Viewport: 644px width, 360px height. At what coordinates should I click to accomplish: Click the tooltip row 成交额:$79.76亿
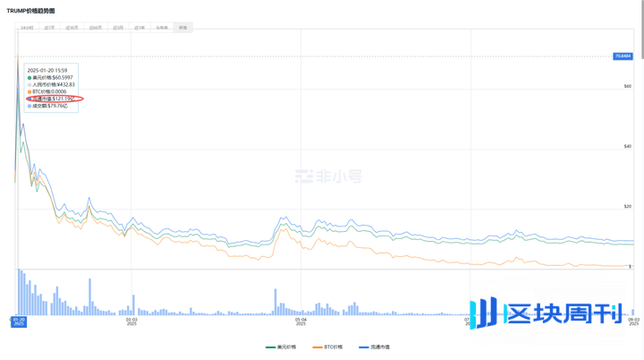pyautogui.click(x=47, y=106)
